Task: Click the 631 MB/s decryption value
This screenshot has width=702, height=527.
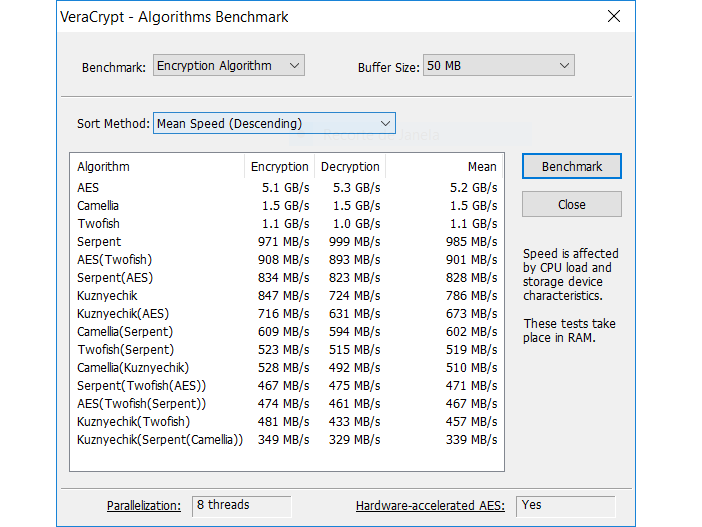Action: point(355,313)
